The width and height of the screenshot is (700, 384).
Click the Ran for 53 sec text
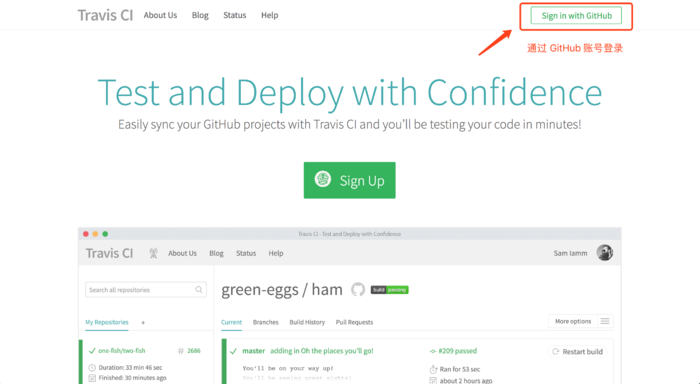[460, 369]
